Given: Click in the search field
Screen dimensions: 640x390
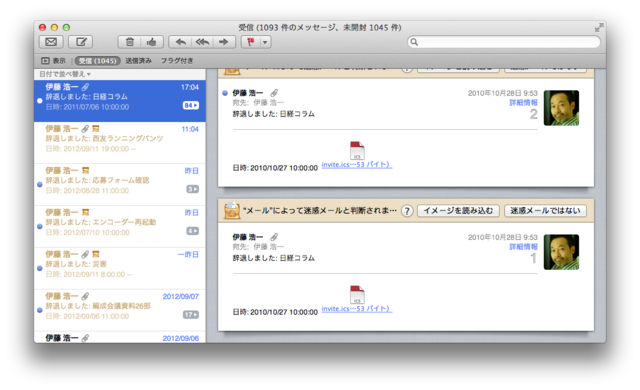Looking at the screenshot, I should point(504,42).
